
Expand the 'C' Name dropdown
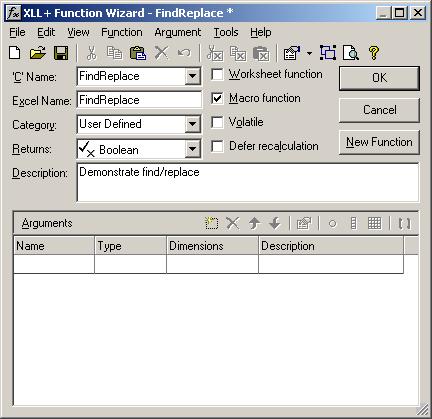tap(193, 76)
